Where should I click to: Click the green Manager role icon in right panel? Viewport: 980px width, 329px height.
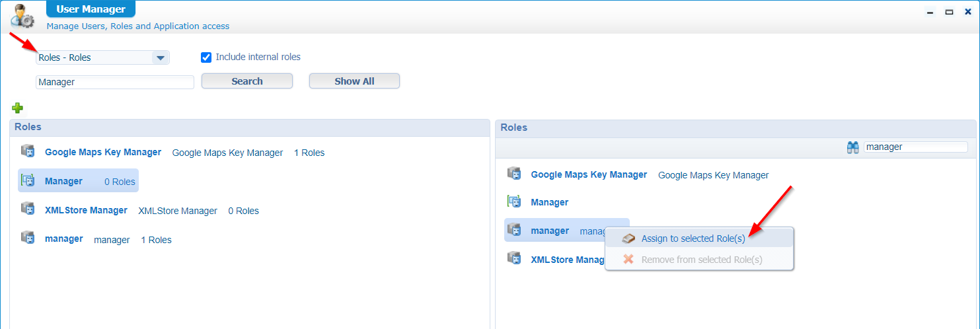coord(514,201)
